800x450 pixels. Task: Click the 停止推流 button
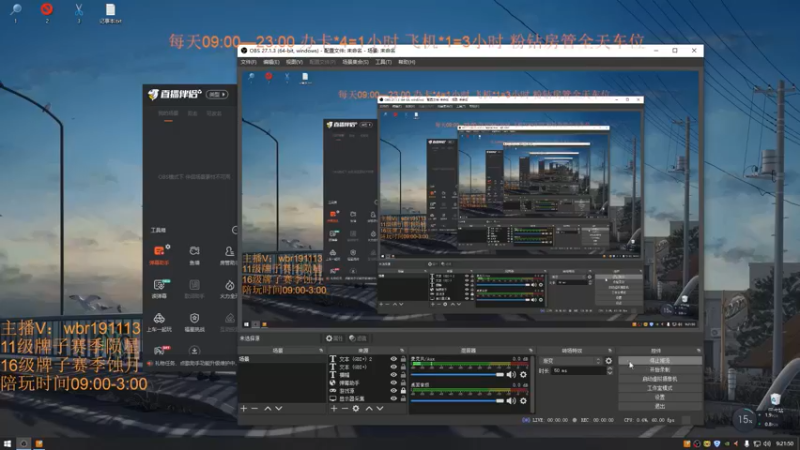[660, 361]
